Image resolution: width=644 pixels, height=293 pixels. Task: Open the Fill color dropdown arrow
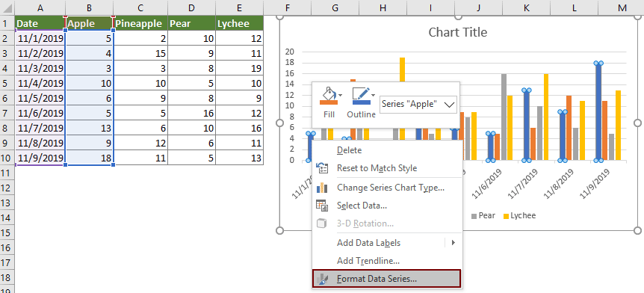(x=341, y=95)
